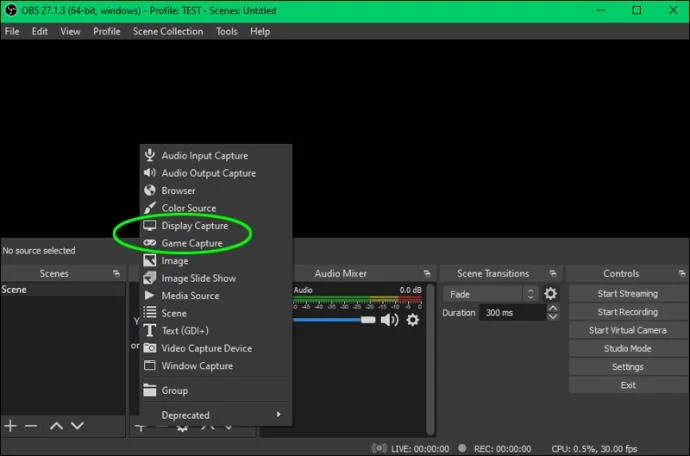
Task: Add a new scene with plus
Action: [x=10, y=426]
